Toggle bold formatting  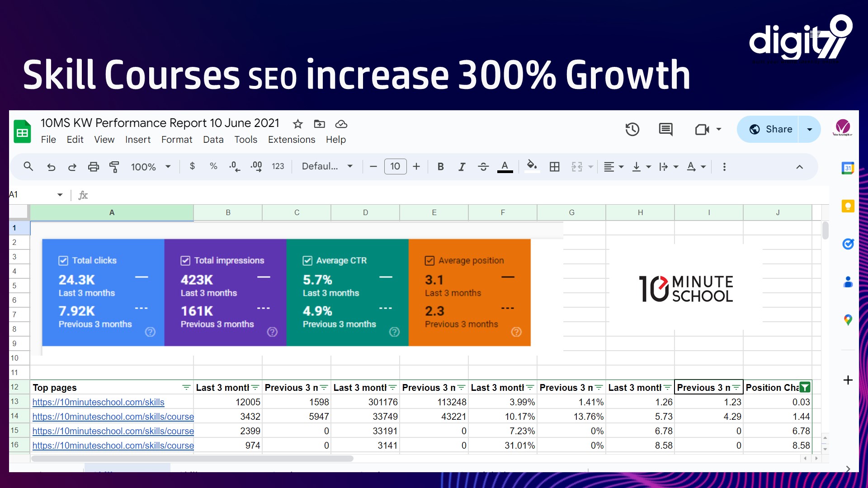pos(440,167)
